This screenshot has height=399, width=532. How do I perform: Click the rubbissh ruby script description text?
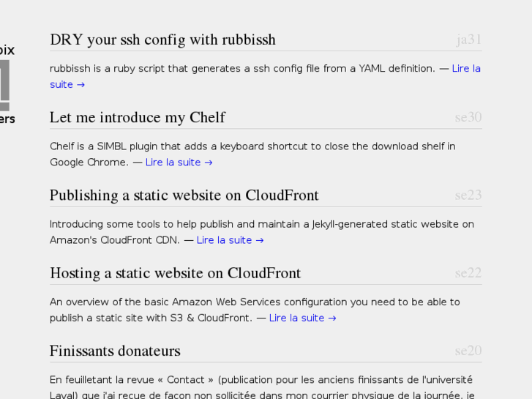[242, 69]
